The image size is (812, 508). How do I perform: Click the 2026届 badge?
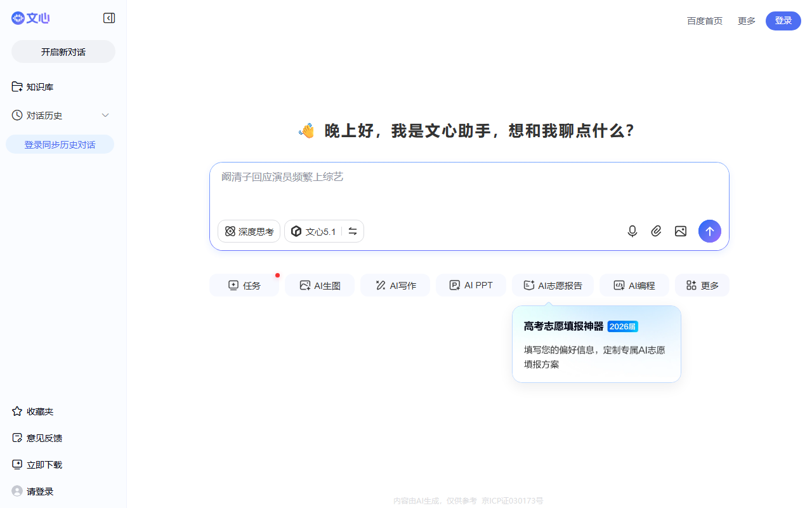pos(622,326)
